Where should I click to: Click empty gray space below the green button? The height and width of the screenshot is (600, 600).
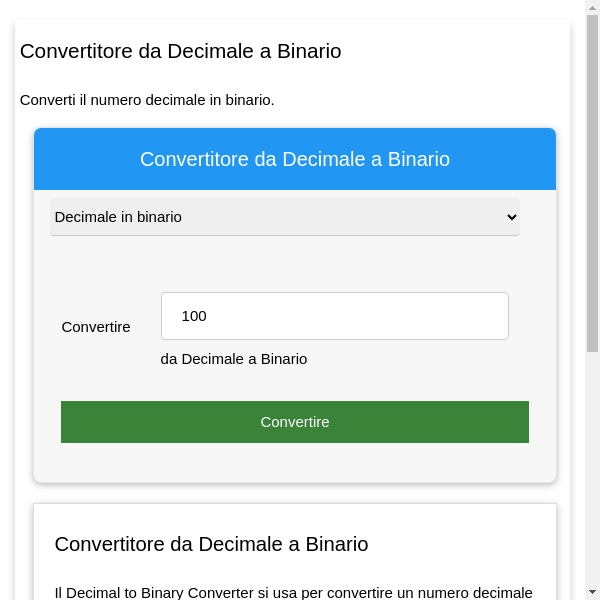[x=294, y=462]
